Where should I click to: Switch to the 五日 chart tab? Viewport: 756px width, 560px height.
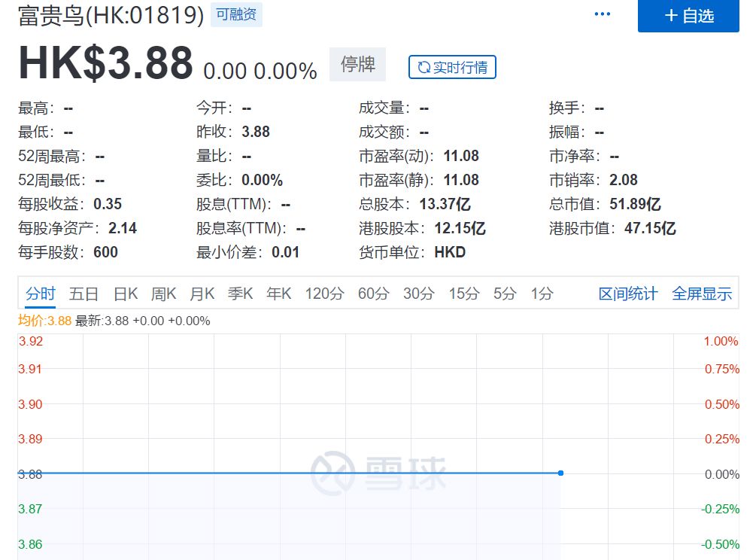[x=83, y=294]
